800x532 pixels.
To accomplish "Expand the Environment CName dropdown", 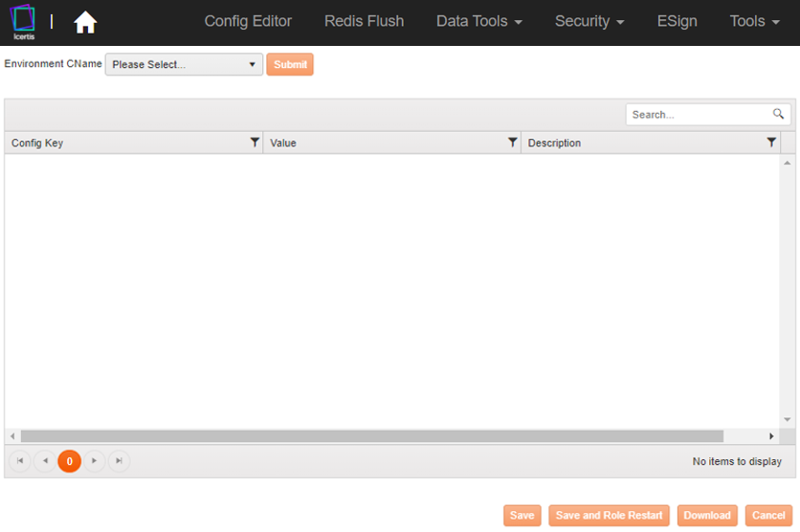I will [x=184, y=65].
